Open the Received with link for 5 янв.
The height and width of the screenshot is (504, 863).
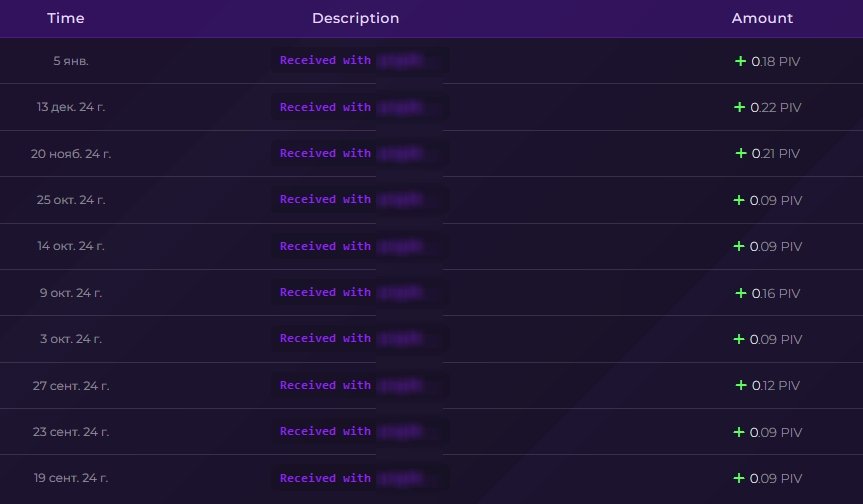click(325, 61)
